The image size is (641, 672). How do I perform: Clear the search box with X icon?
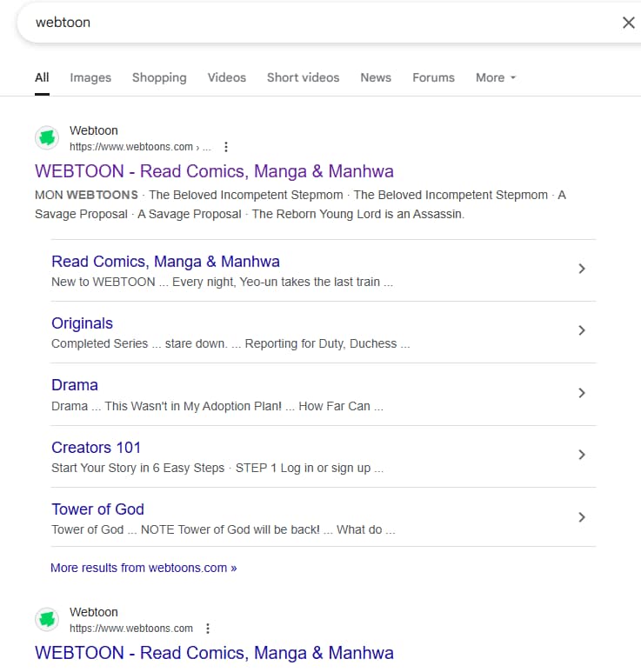coord(628,23)
